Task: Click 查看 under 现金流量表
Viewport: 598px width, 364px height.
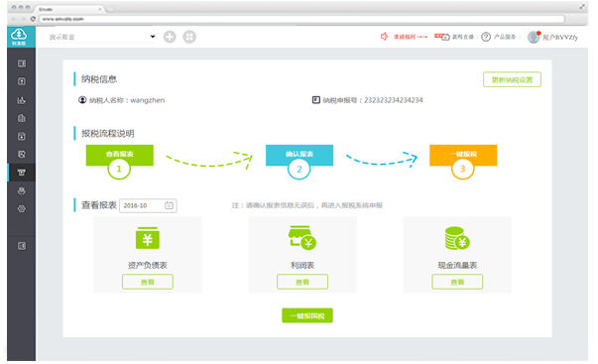Action: (x=457, y=282)
